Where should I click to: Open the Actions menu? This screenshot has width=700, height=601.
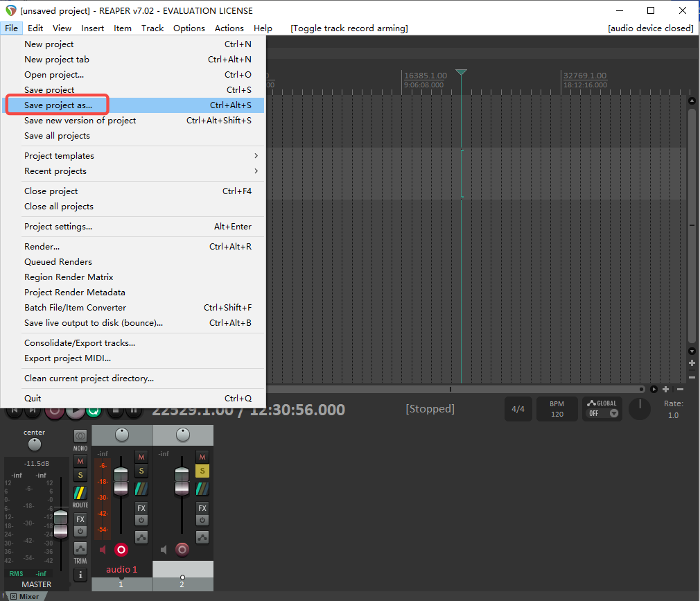[x=229, y=28]
